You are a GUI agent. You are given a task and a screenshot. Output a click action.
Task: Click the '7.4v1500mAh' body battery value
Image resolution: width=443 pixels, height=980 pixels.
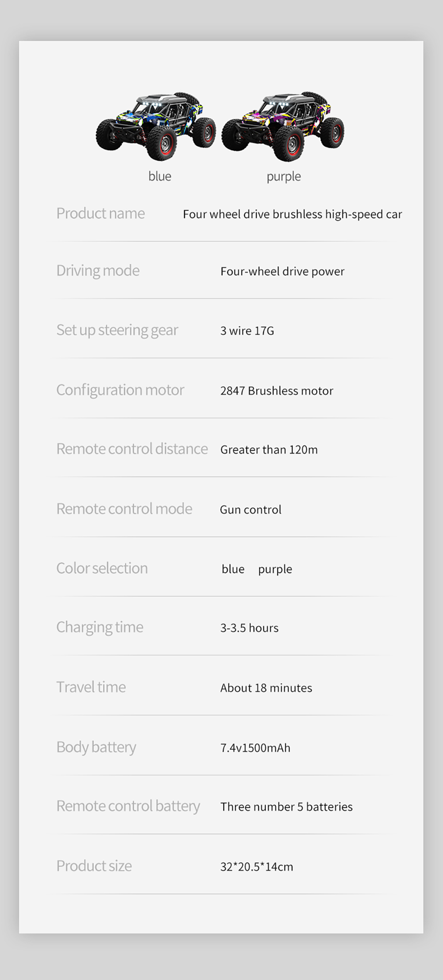[255, 748]
